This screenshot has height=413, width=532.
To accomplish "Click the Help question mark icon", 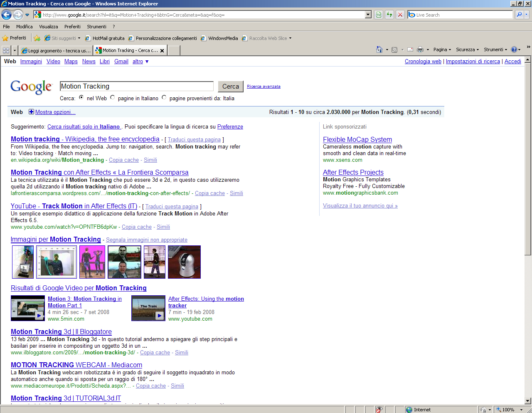I will pyautogui.click(x=514, y=49).
